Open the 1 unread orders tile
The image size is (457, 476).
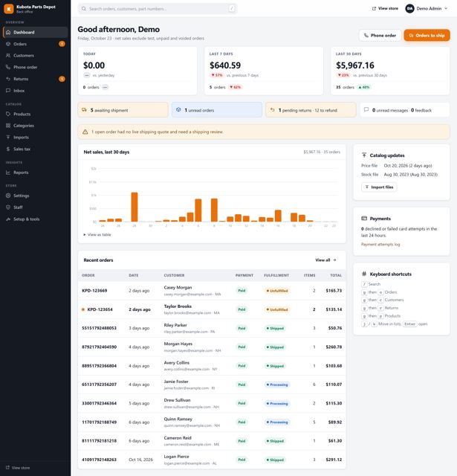pyautogui.click(x=217, y=110)
